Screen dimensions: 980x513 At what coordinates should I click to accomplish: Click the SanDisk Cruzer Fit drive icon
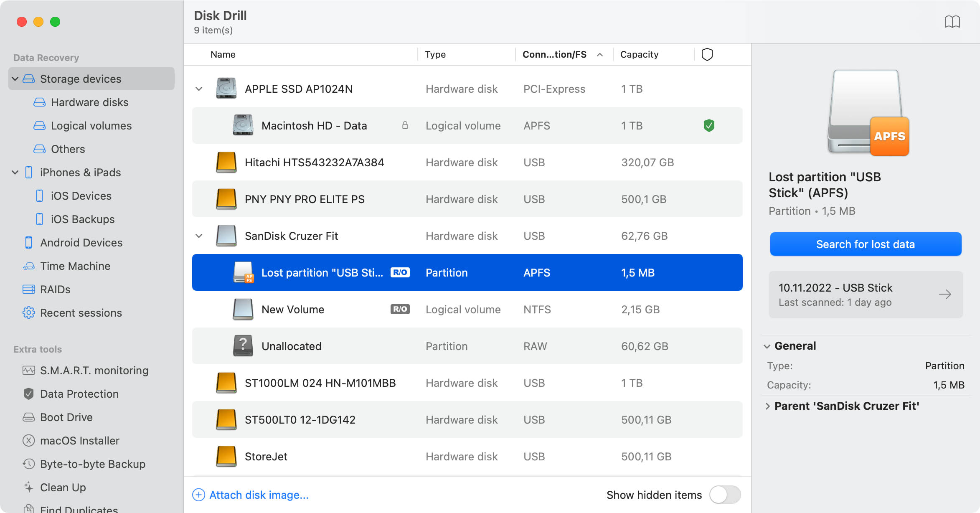tap(226, 236)
